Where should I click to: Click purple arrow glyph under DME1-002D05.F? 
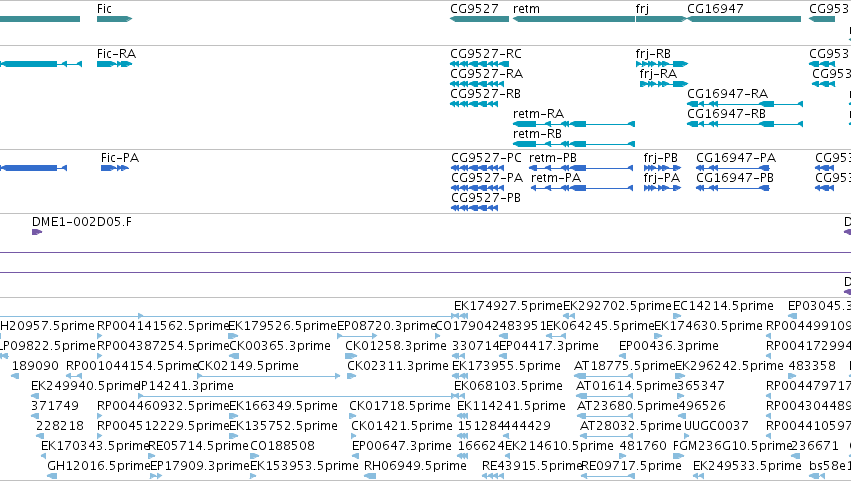click(37, 232)
